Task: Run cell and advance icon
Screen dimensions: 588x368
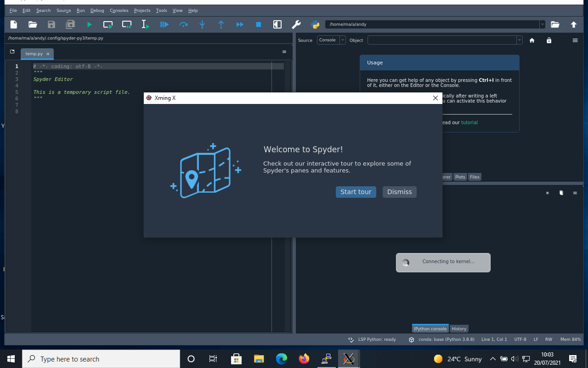Action: pyautogui.click(x=127, y=24)
